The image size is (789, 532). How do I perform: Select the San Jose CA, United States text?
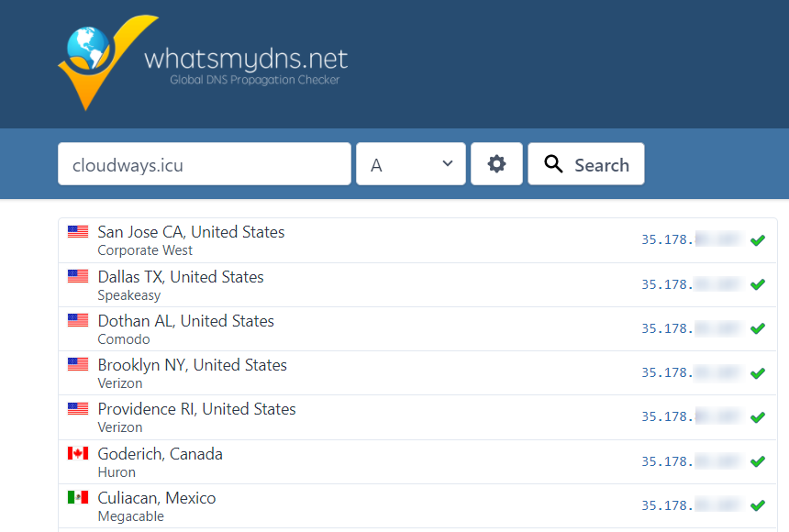coord(191,232)
